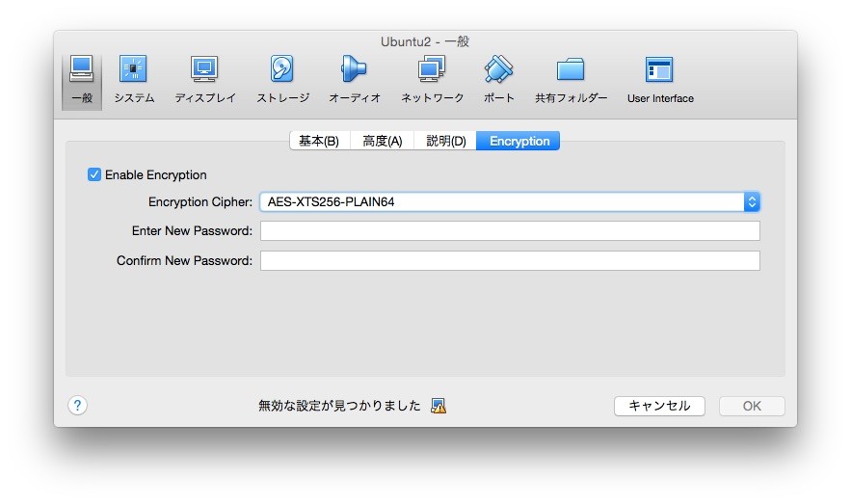Uncheck the Enable Encryption checkbox
Image resolution: width=851 pixels, height=504 pixels.
coord(93,174)
